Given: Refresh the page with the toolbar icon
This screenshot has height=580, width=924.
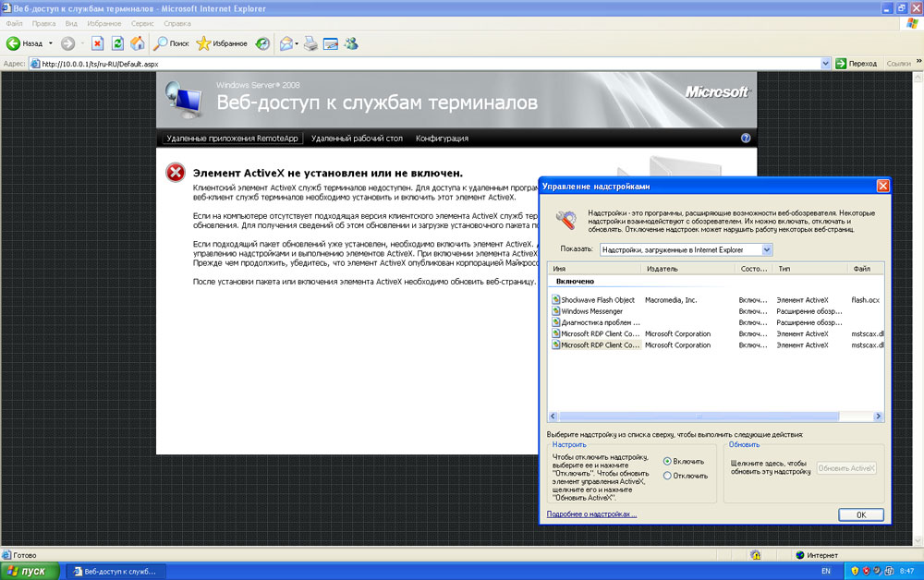Looking at the screenshot, I should 117,43.
